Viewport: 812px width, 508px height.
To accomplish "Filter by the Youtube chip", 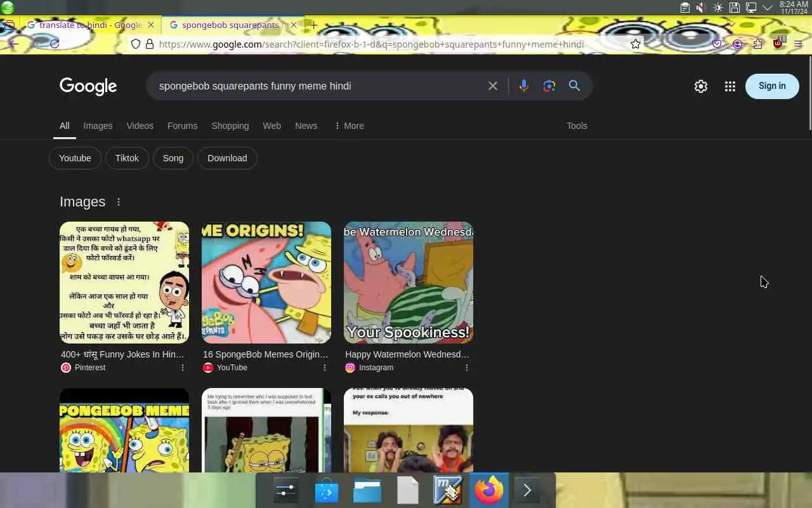I will [75, 158].
